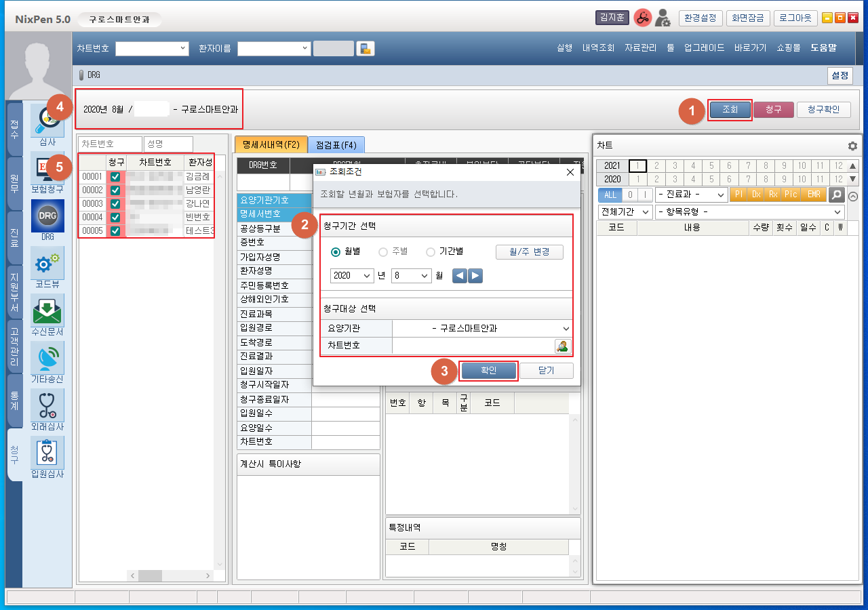This screenshot has width=868, height=610.
Task: Open the 코드뷰 gear icon
Action: [x=47, y=263]
